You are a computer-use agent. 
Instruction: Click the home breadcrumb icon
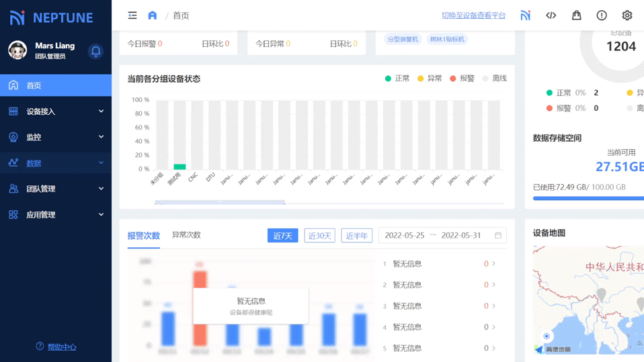click(153, 15)
